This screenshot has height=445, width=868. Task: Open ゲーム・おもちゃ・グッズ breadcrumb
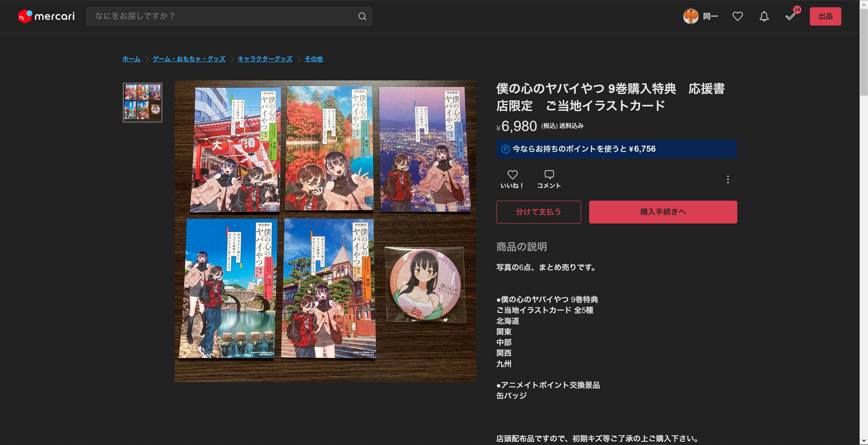click(x=189, y=59)
